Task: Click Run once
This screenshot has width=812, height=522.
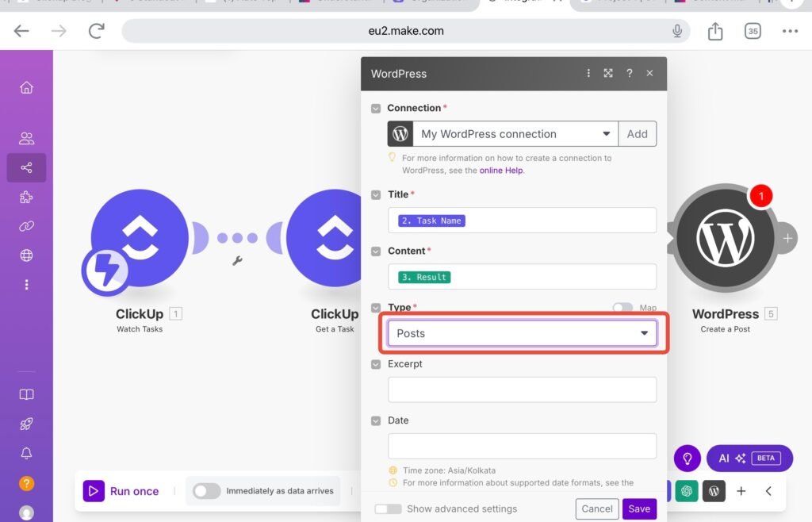Action: [x=121, y=491]
